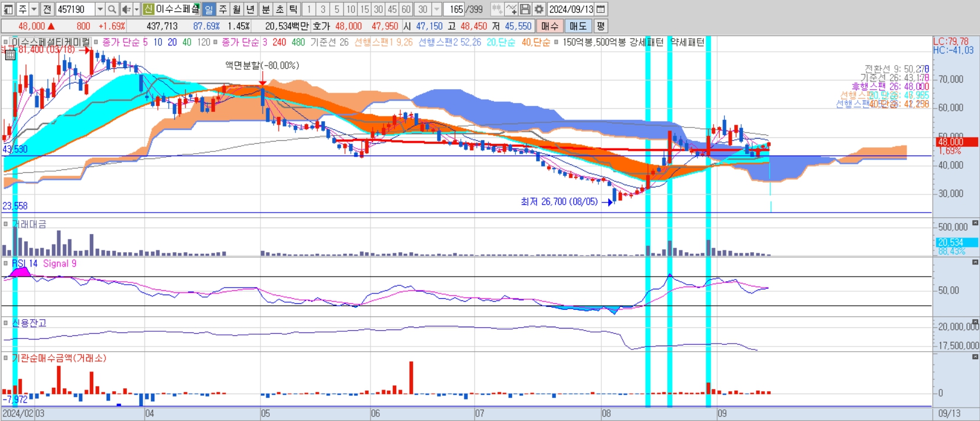The height and width of the screenshot is (421, 980).
Task: Toggle the 신용잔고 indicator checkbox
Action: click(x=6, y=323)
